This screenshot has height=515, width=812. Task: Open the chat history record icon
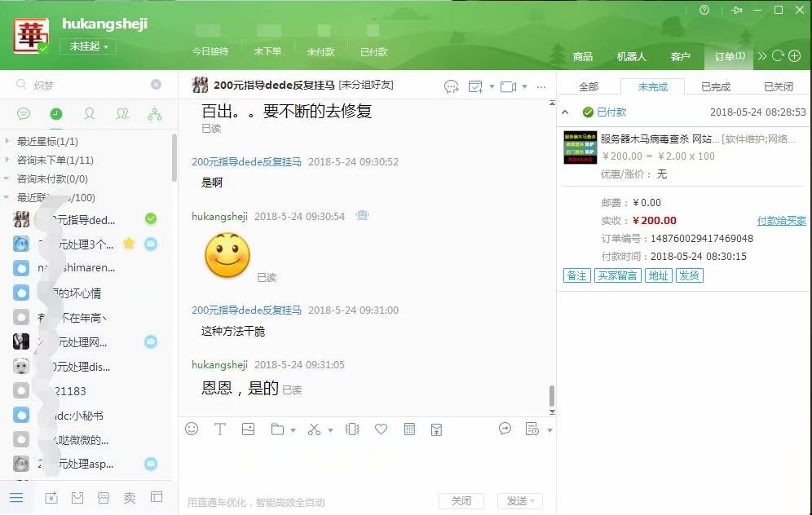(532, 429)
